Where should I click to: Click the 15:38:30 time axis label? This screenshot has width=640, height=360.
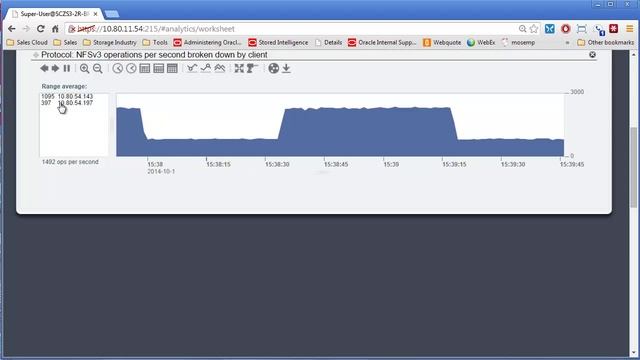(277, 164)
